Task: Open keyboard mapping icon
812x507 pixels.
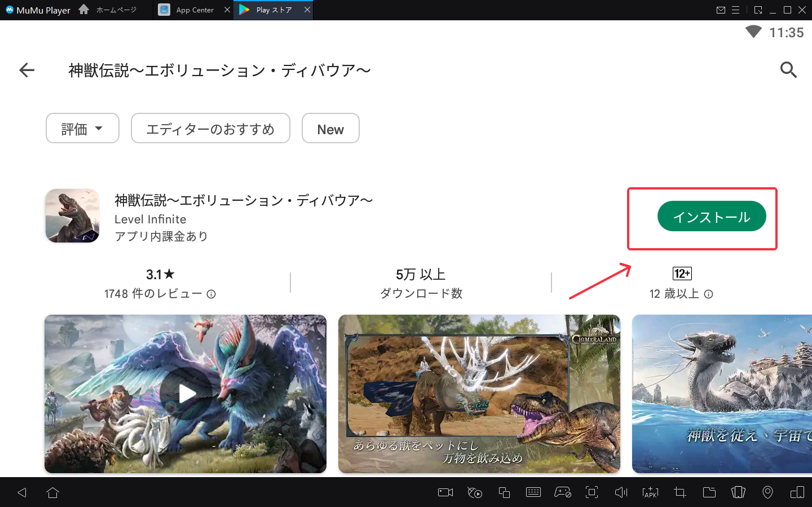Action: click(x=533, y=492)
